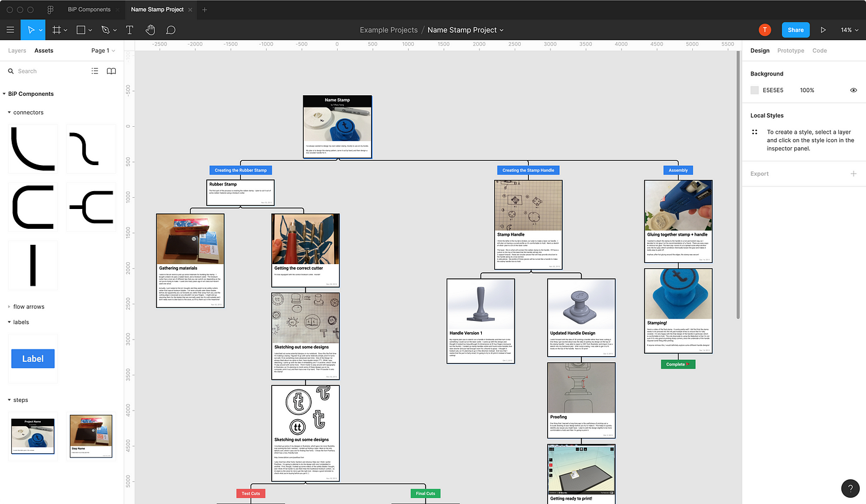Switch to the Prototype tab

[791, 50]
